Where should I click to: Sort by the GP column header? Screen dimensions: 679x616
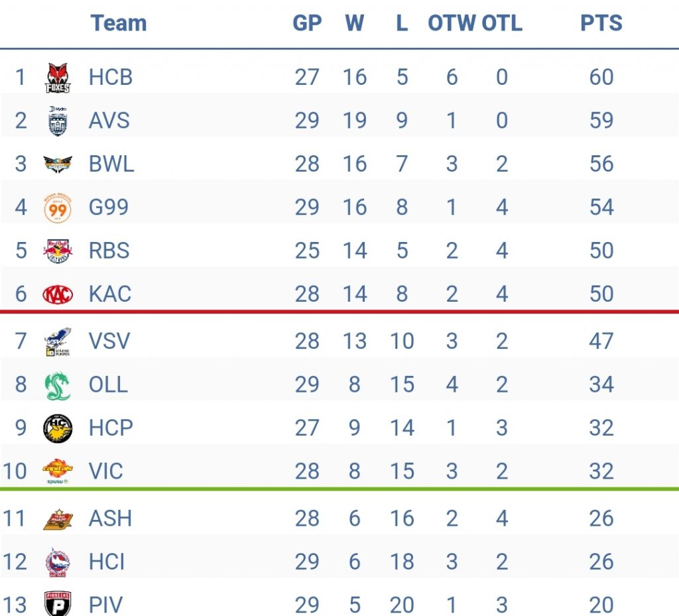point(307,23)
